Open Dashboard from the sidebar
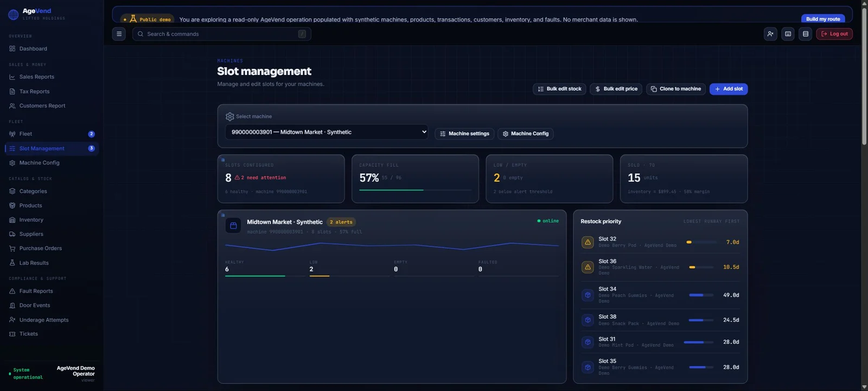 (52, 49)
